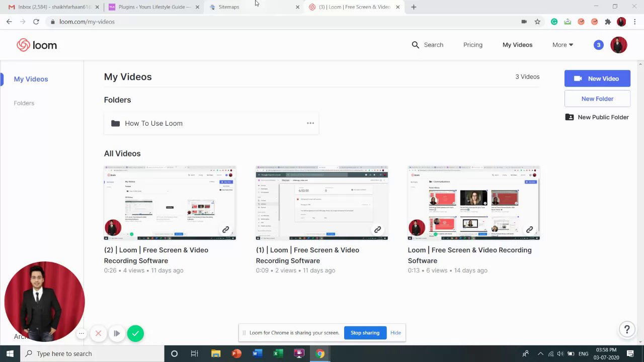Viewport: 644px width, 362px height.
Task: Click Cortana circle on taskbar
Action: pyautogui.click(x=174, y=353)
